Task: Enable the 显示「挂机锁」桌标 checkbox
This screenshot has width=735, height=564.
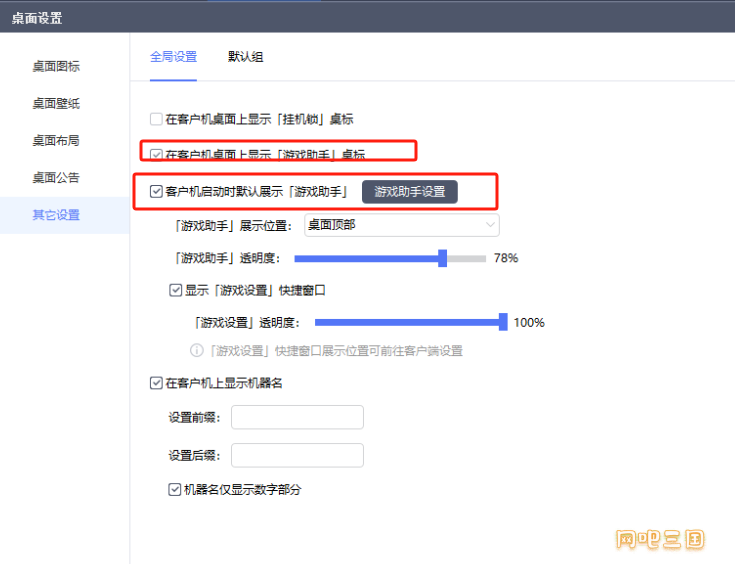Action: pyautogui.click(x=156, y=119)
